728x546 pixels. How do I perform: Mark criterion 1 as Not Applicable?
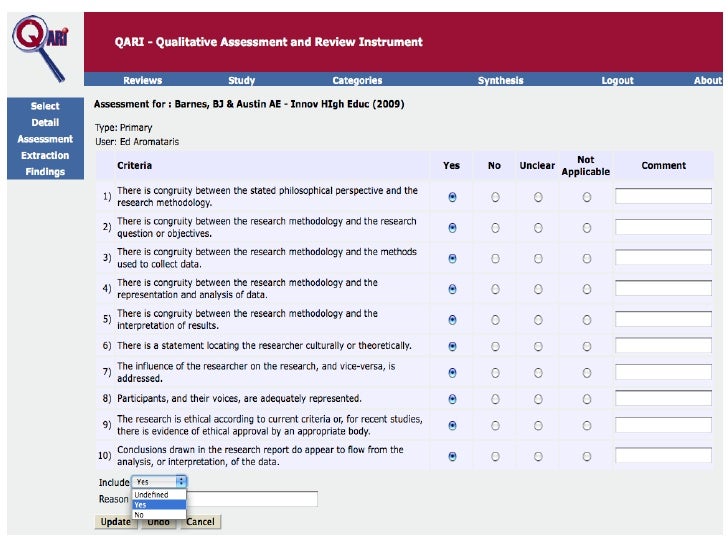pyautogui.click(x=587, y=197)
